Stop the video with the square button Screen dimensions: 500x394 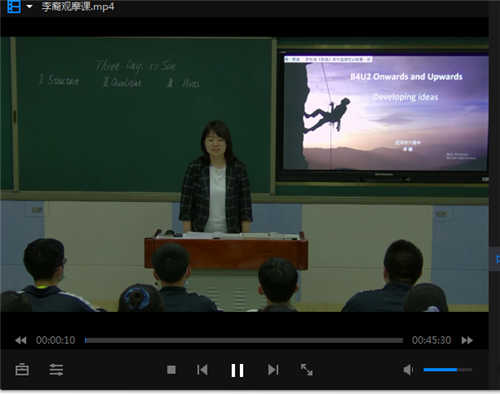click(171, 370)
